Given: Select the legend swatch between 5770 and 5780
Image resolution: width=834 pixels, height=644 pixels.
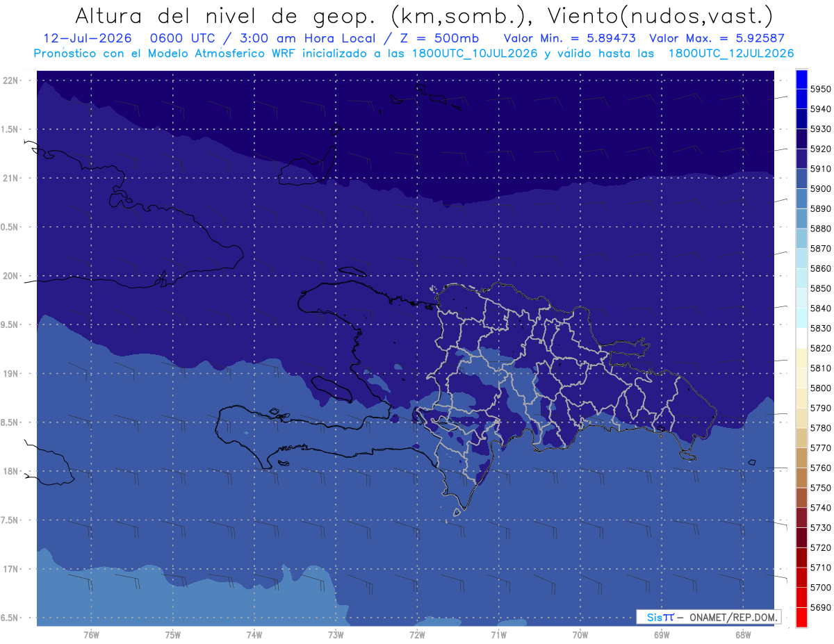Looking at the screenshot, I should point(801,438).
